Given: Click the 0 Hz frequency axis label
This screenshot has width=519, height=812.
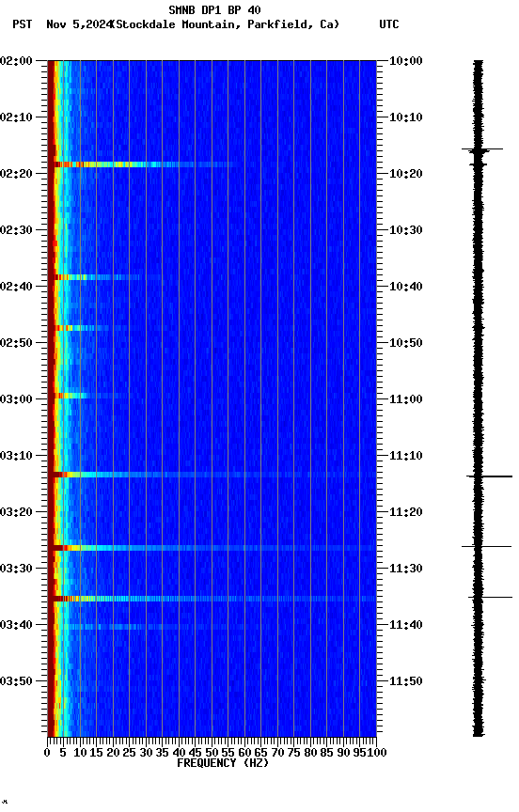Looking at the screenshot, I should (x=48, y=753).
